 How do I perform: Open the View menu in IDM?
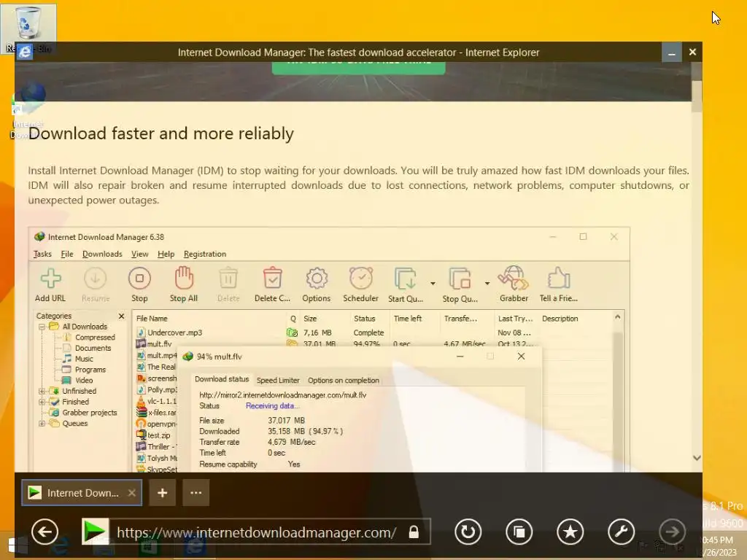pyautogui.click(x=139, y=254)
